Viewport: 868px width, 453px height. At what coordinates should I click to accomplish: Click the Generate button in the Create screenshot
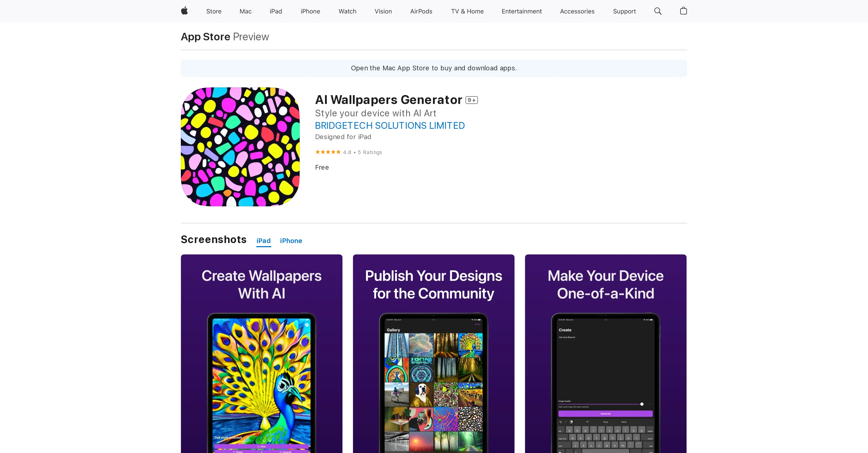click(x=605, y=413)
